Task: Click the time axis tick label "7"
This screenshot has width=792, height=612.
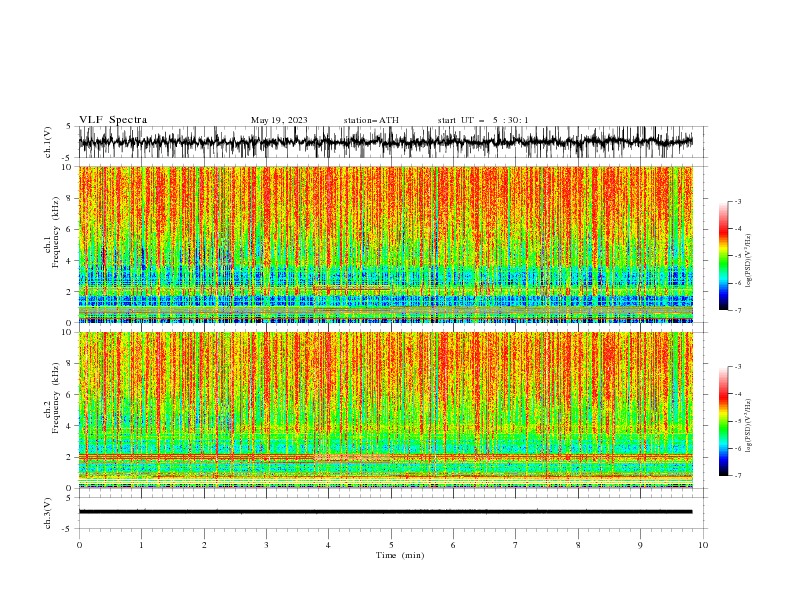Action: tap(516, 545)
